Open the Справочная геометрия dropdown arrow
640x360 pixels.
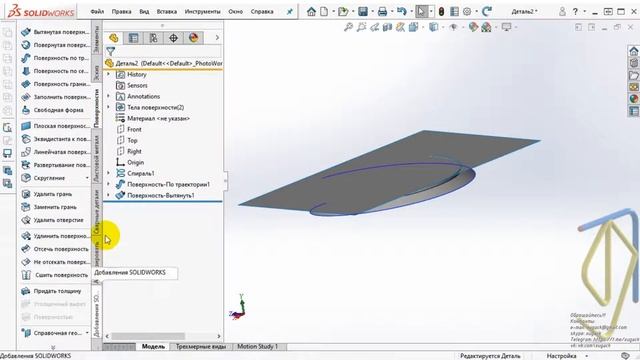pyautogui.click(x=87, y=333)
